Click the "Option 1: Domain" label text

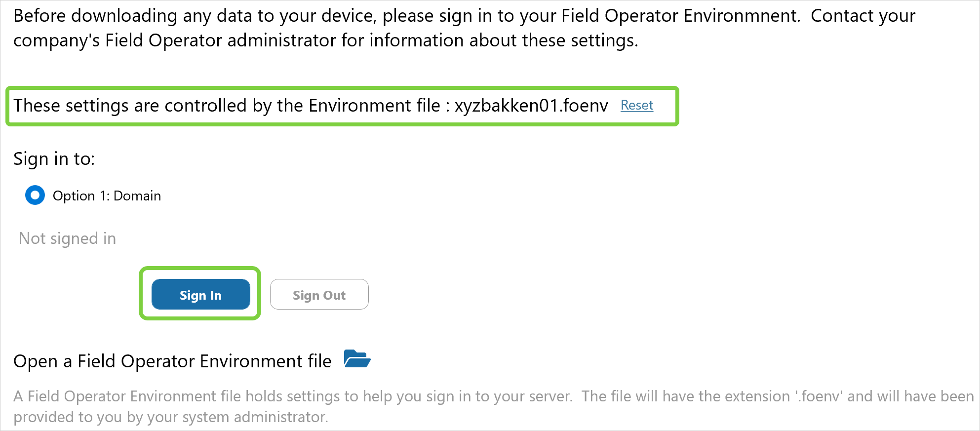pyautogui.click(x=107, y=196)
